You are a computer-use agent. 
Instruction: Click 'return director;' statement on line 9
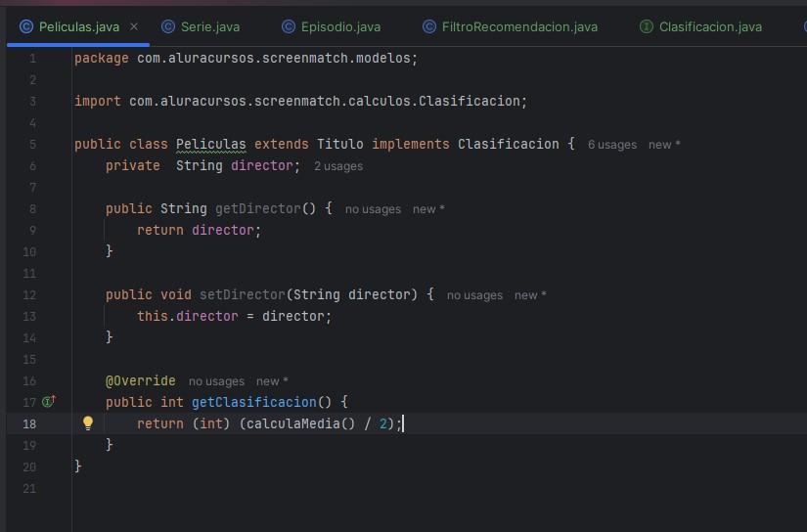(x=199, y=231)
